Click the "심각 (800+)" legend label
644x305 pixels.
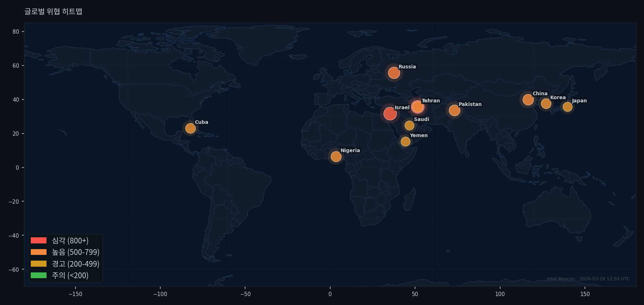(70, 241)
